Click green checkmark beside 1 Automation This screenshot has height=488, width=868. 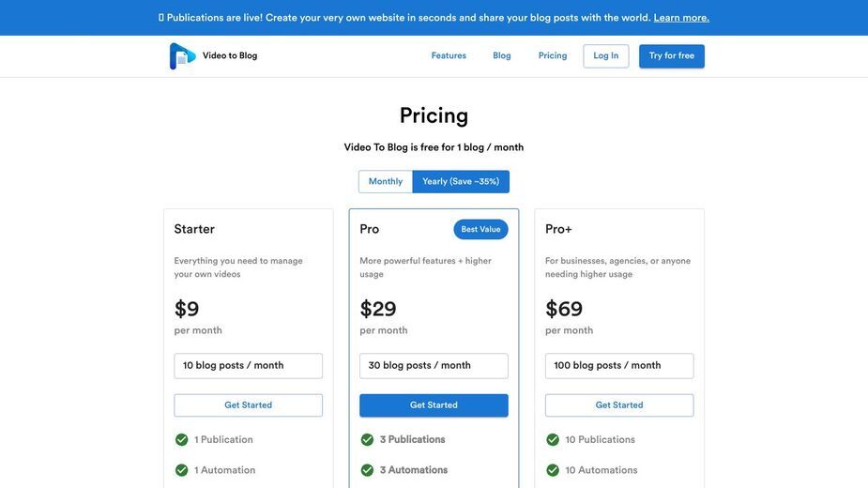(x=181, y=470)
